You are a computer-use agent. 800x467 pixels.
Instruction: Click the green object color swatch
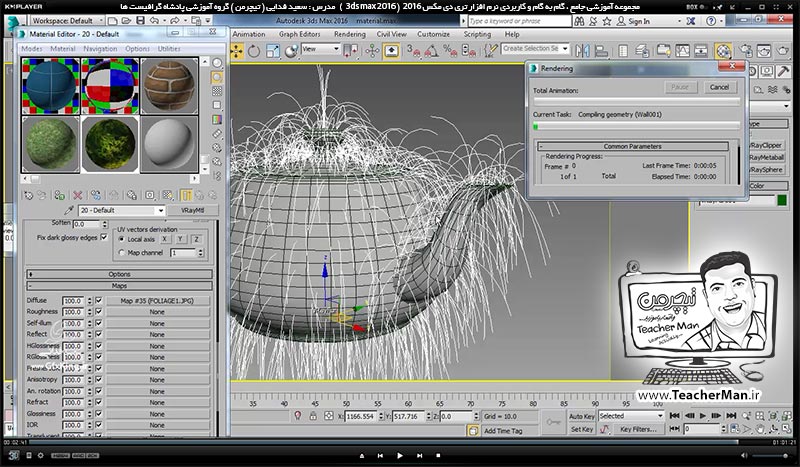(782, 201)
